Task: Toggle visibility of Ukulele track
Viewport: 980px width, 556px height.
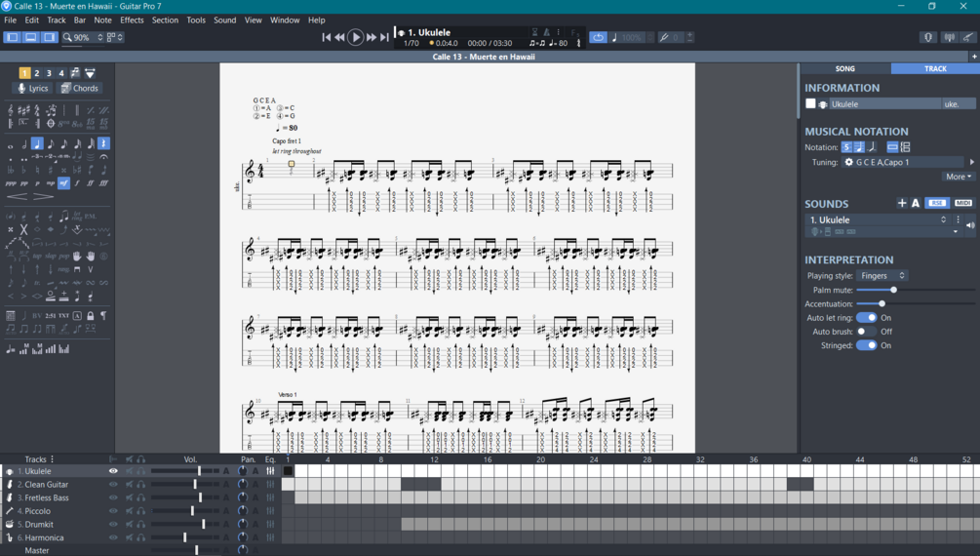Action: click(x=113, y=471)
